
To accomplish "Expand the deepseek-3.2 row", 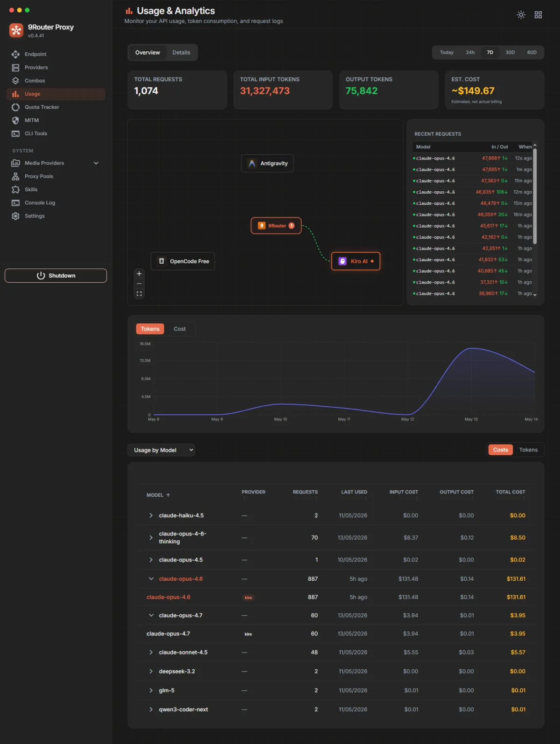I will pyautogui.click(x=151, y=671).
